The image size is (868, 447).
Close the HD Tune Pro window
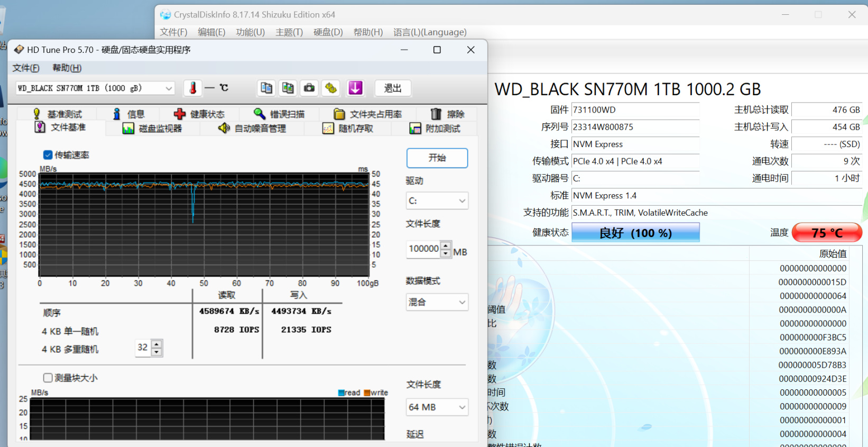471,50
